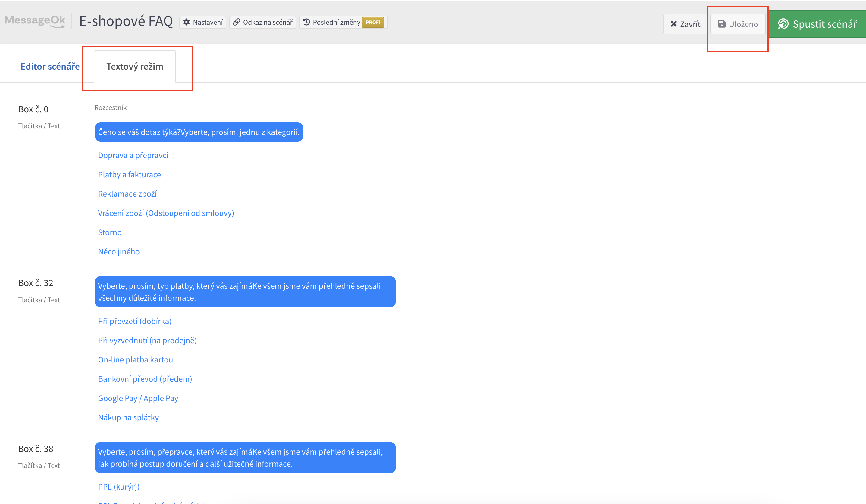The image size is (866, 504).
Task: Click Při převzetí (dobírka) link
Action: [x=135, y=321]
